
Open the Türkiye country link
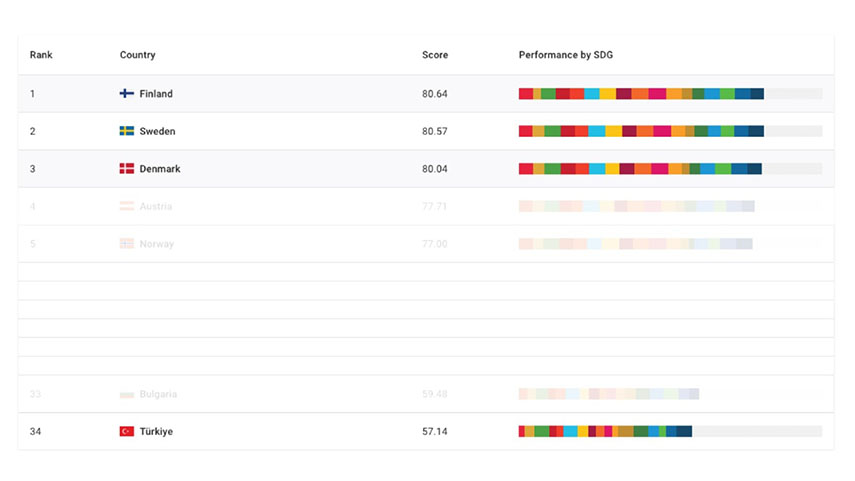click(x=156, y=431)
